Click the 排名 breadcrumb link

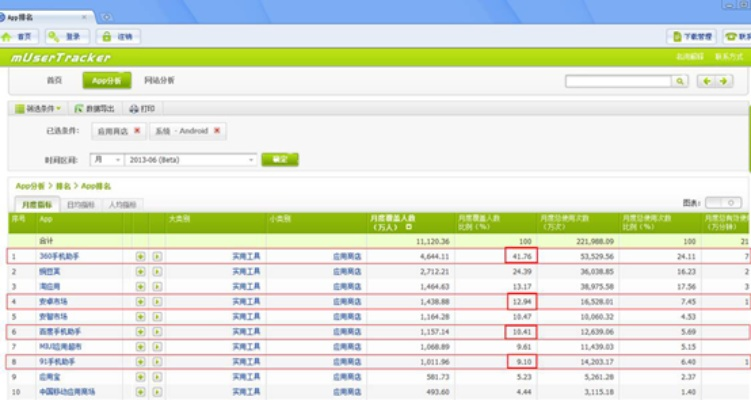coord(63,186)
